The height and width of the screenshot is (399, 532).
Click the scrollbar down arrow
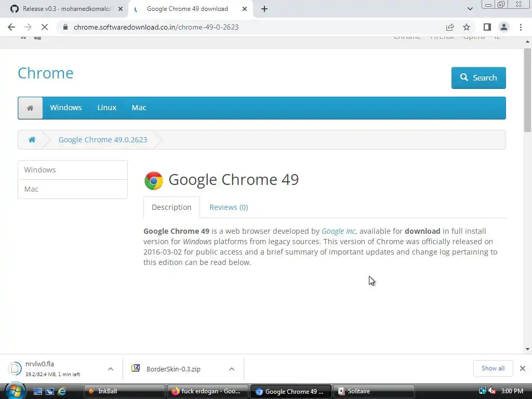(x=527, y=349)
